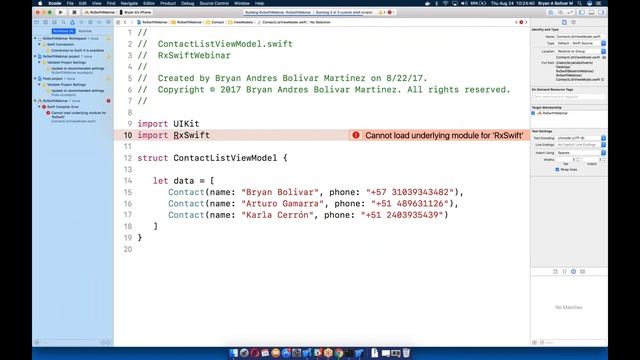Show the Assistant editor

(x=560, y=12)
